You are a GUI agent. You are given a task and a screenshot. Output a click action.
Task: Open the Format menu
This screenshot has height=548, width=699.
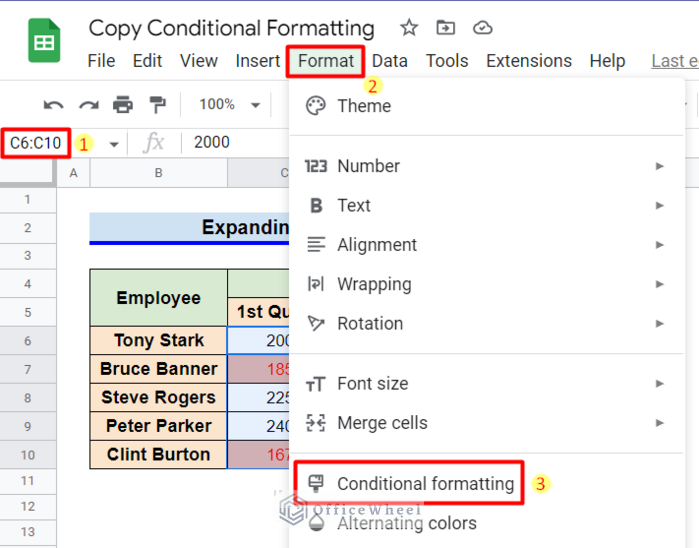point(325,61)
